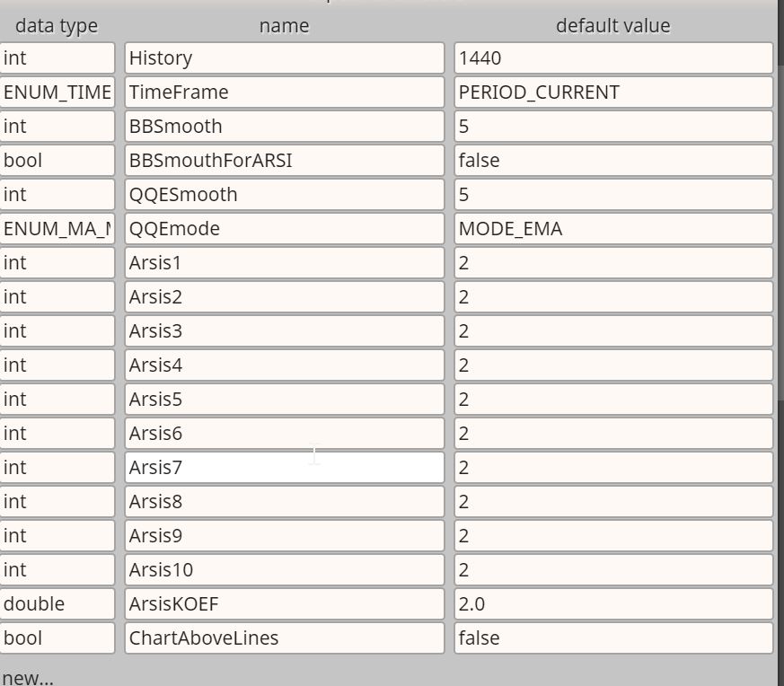Click the default value field for Arsis1
This screenshot has height=686, width=784.
click(x=613, y=262)
